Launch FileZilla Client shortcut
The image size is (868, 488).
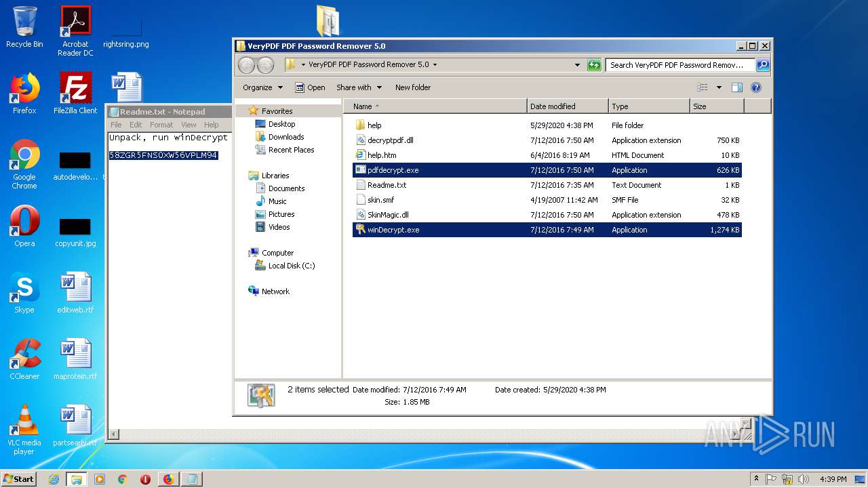[75, 94]
